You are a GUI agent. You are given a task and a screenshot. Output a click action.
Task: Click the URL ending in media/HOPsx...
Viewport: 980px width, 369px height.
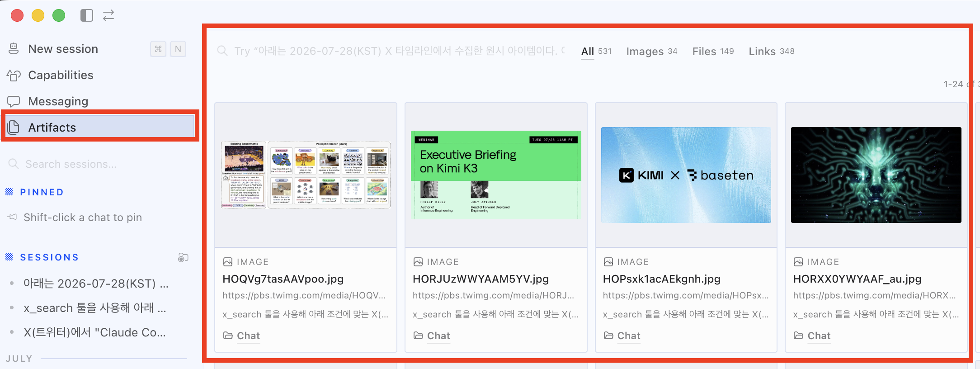point(686,296)
